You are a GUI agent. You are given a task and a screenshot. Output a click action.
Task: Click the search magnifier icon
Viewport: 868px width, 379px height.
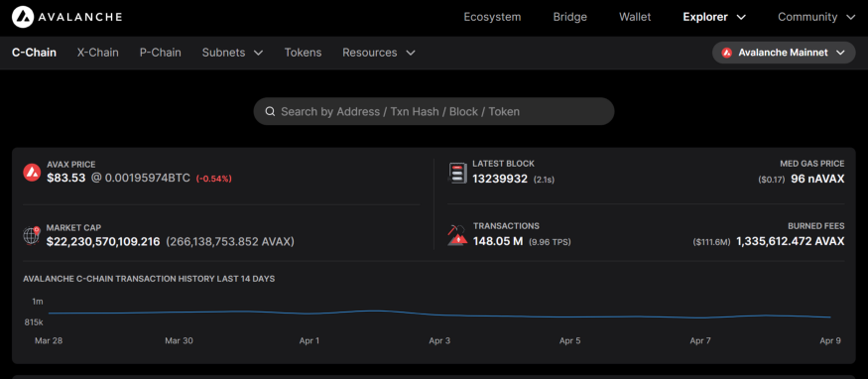pyautogui.click(x=270, y=112)
